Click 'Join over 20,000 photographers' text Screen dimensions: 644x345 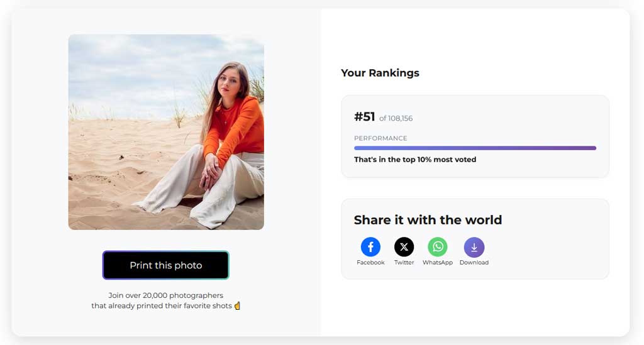coord(165,295)
